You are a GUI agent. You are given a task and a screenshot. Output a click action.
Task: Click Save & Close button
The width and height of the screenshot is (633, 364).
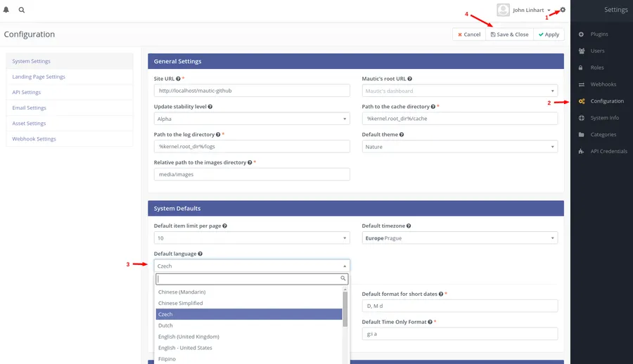tap(509, 34)
